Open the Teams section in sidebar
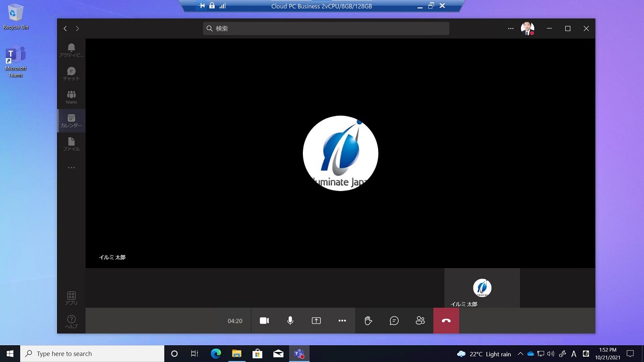644x362 pixels. [71, 97]
